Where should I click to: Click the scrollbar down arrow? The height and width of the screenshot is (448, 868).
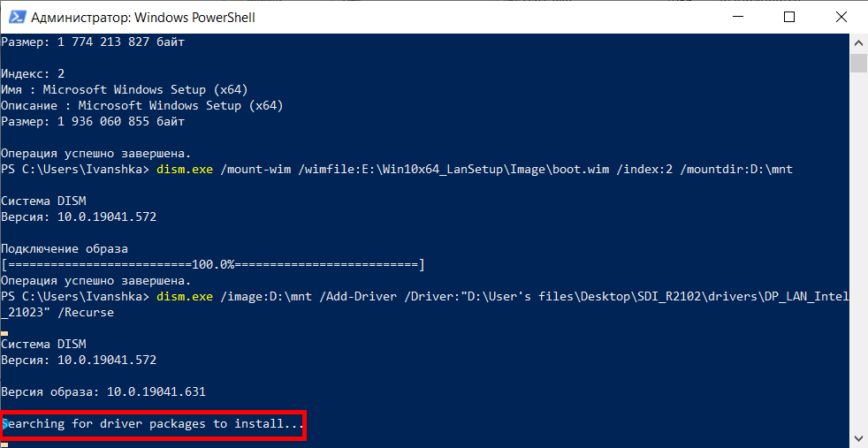click(858, 438)
